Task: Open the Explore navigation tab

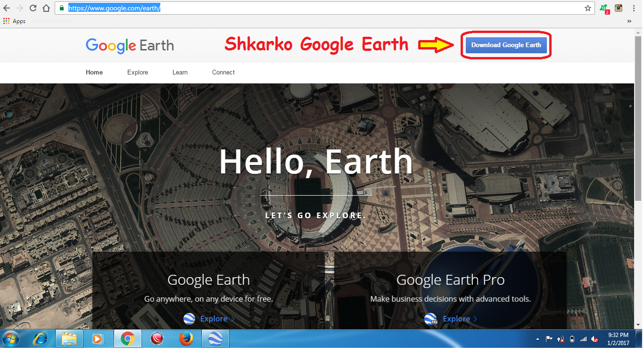Action: pos(138,73)
